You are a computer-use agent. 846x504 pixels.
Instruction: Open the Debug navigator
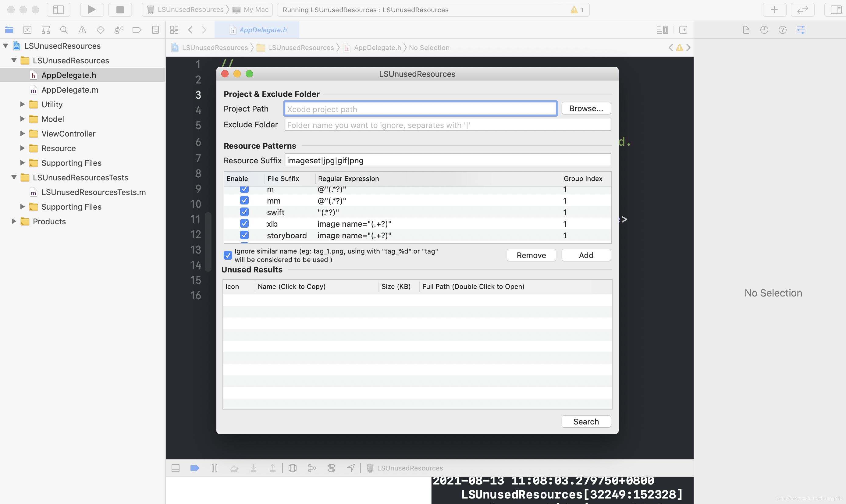click(119, 30)
